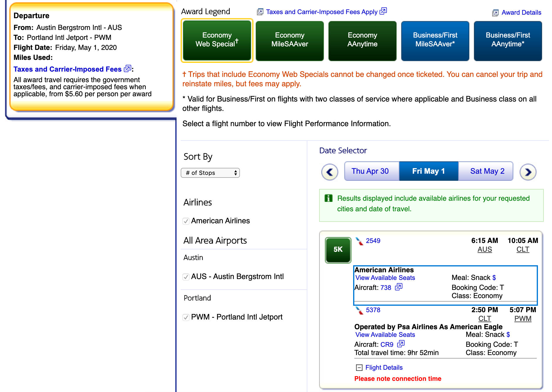Image resolution: width=552 pixels, height=392 pixels.
Task: Open the Sort By # of Stops dropdown
Action: (x=210, y=173)
